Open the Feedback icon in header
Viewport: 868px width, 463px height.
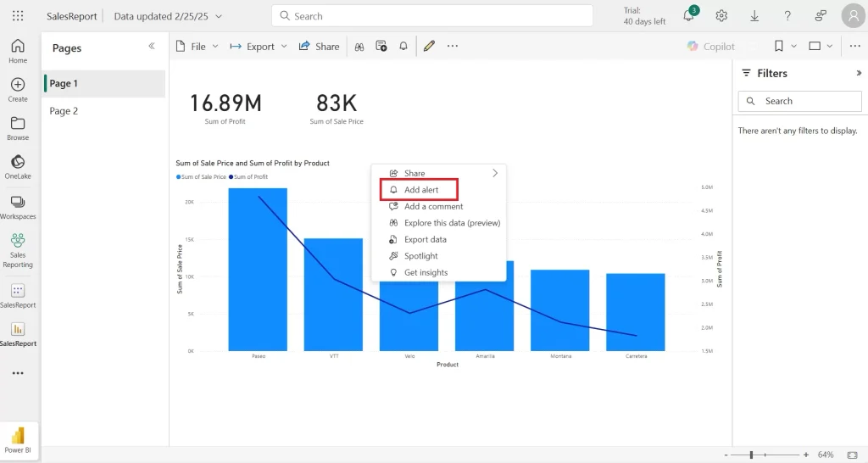[x=821, y=16]
